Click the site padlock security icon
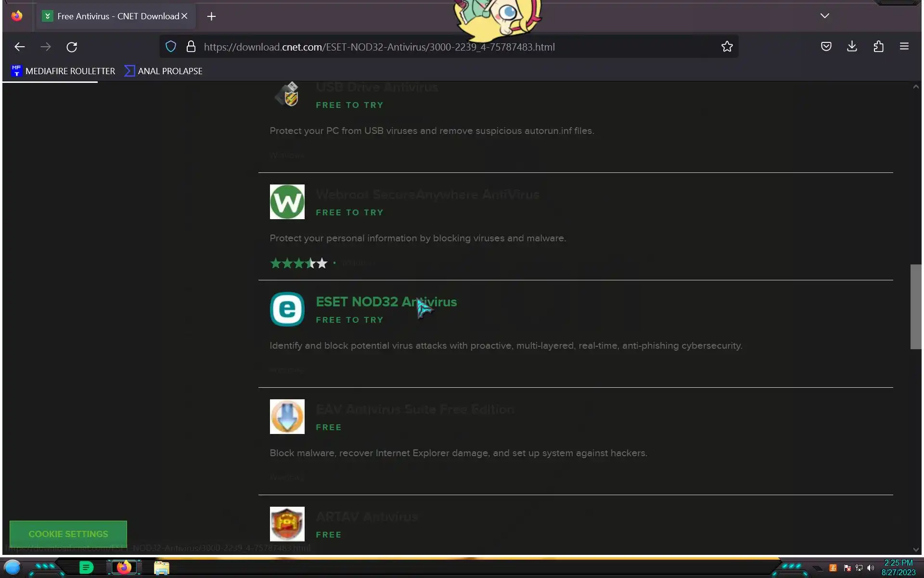 [191, 47]
